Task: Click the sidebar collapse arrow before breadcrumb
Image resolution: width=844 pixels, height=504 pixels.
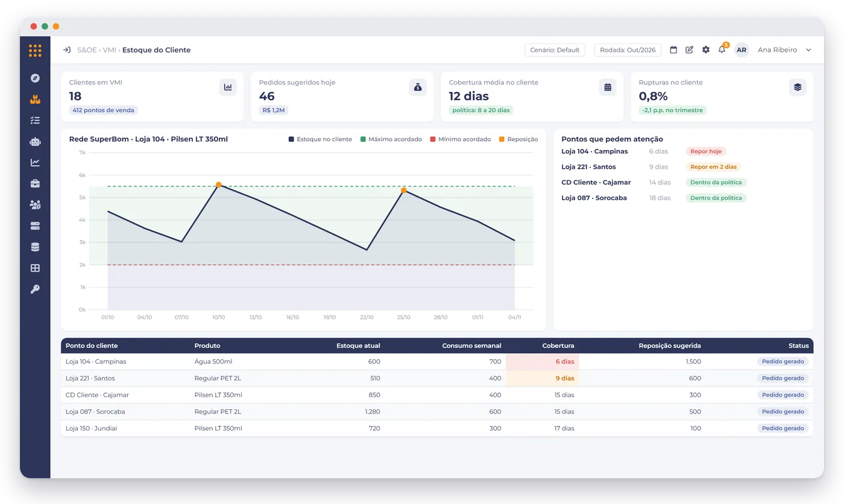Action: click(67, 50)
